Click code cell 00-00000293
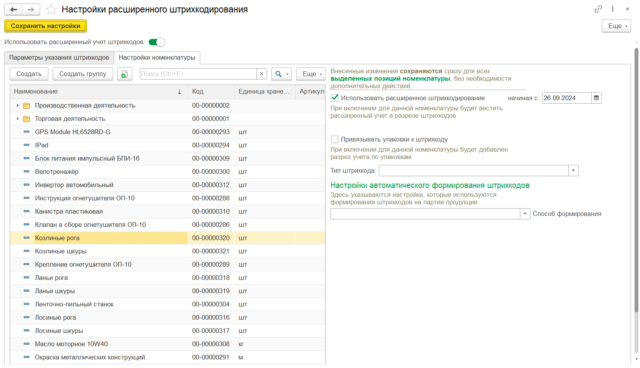The height and width of the screenshot is (368, 640). (211, 132)
